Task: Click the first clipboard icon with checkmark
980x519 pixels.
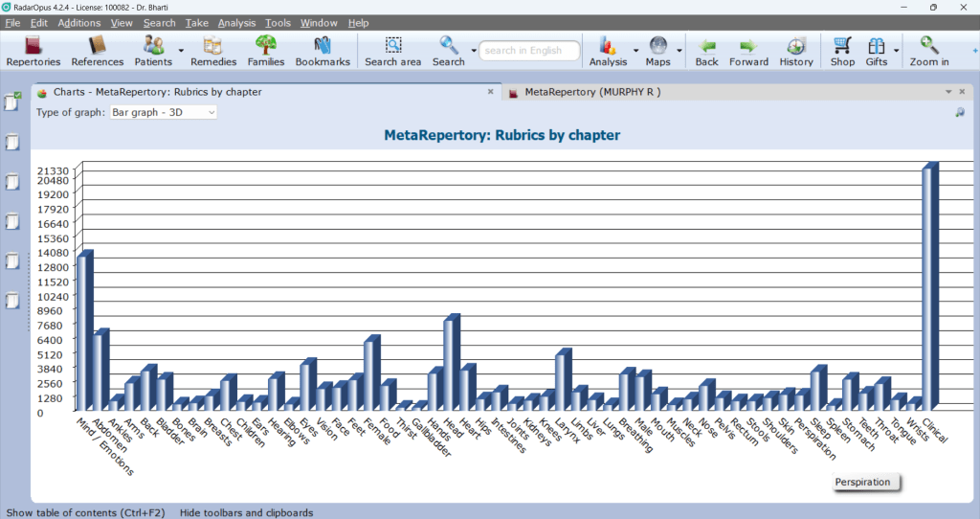Action: point(12,102)
